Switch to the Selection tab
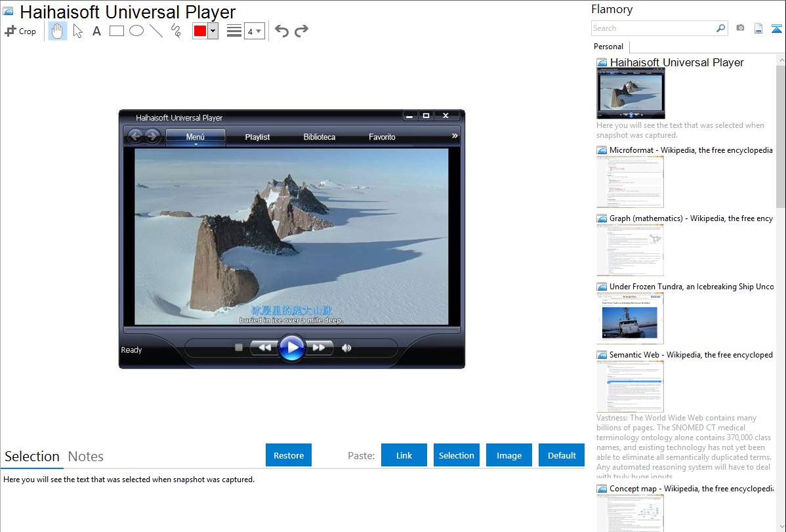The image size is (786, 532). click(x=32, y=457)
